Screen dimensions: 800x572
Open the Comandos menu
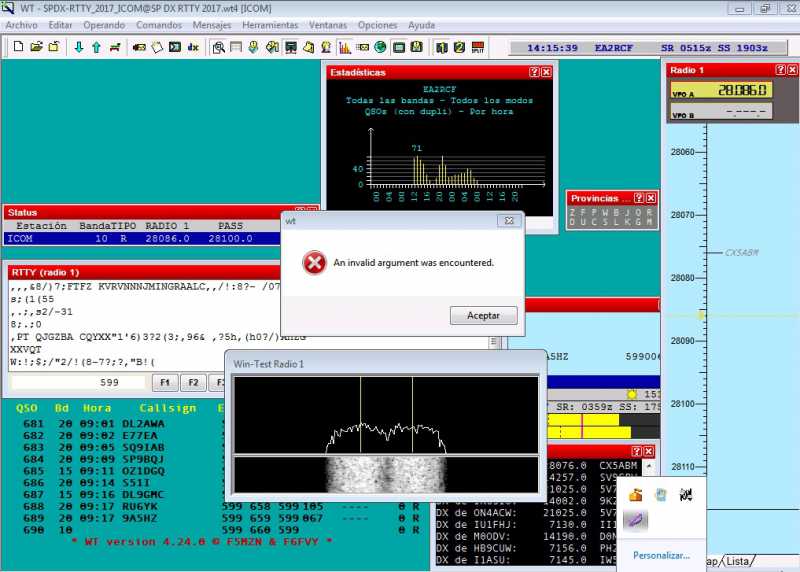(159, 25)
